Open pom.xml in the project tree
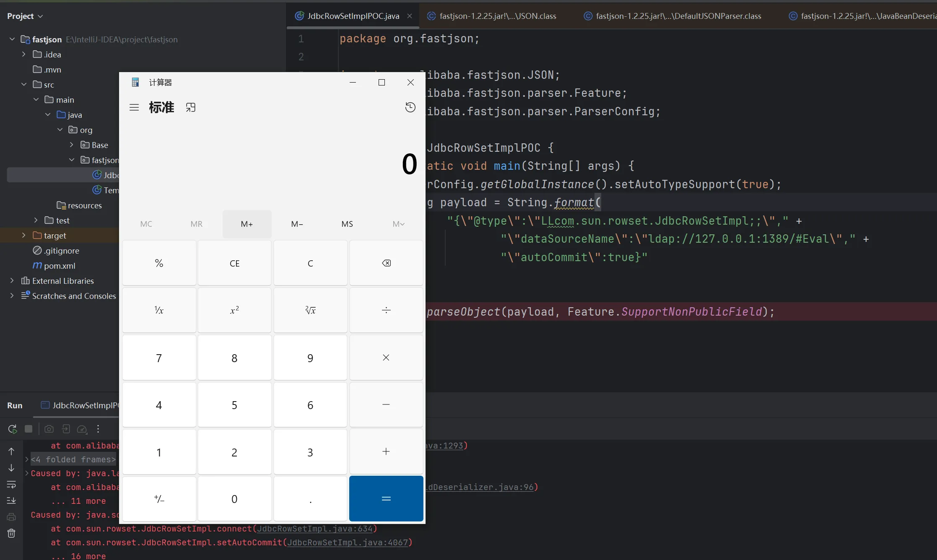The height and width of the screenshot is (560, 937). coord(60,266)
